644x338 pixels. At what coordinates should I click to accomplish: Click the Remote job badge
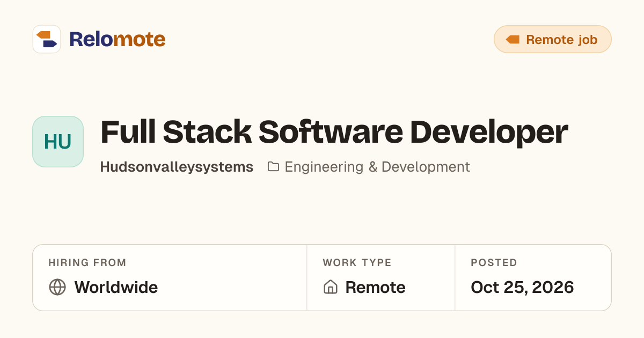[x=553, y=39]
